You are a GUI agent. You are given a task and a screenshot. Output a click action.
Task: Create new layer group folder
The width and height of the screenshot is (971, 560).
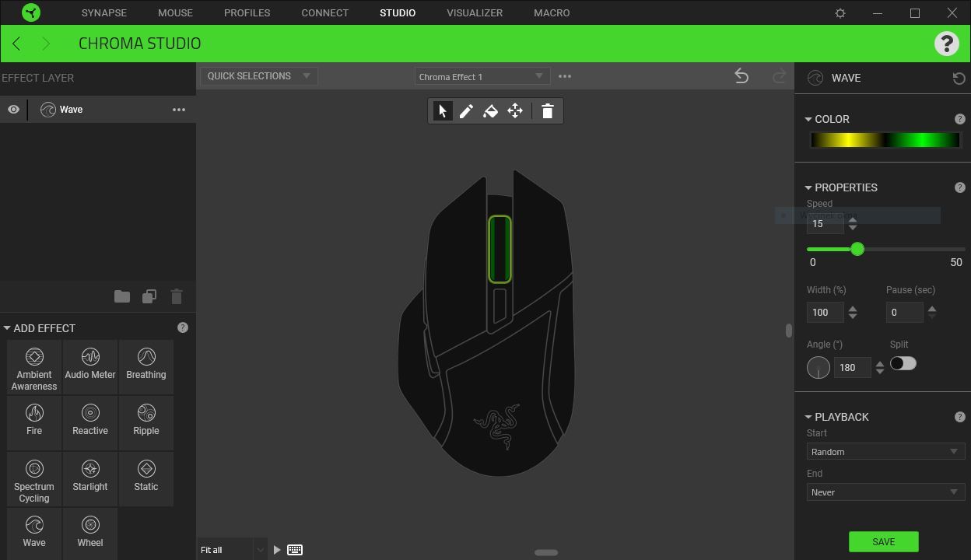(122, 296)
